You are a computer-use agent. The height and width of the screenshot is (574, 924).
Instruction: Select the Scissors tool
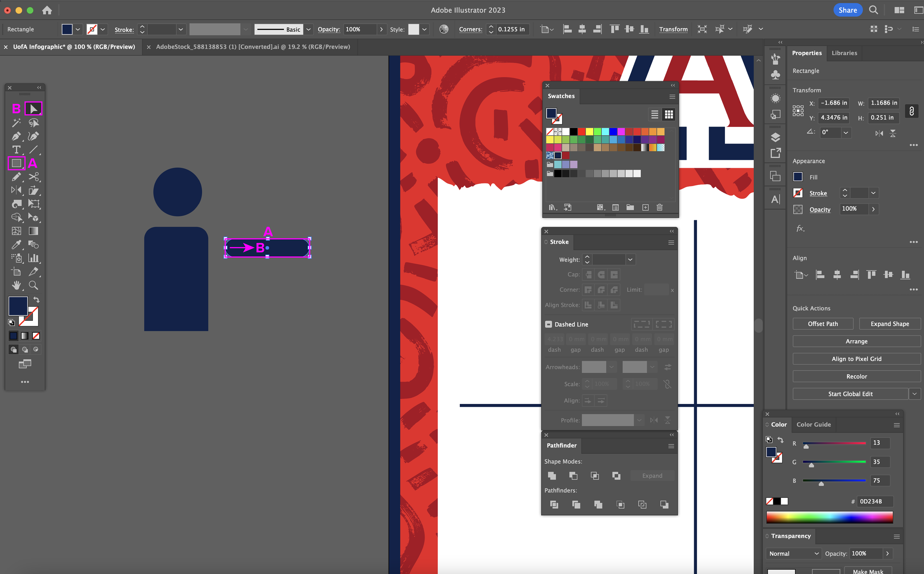point(33,177)
